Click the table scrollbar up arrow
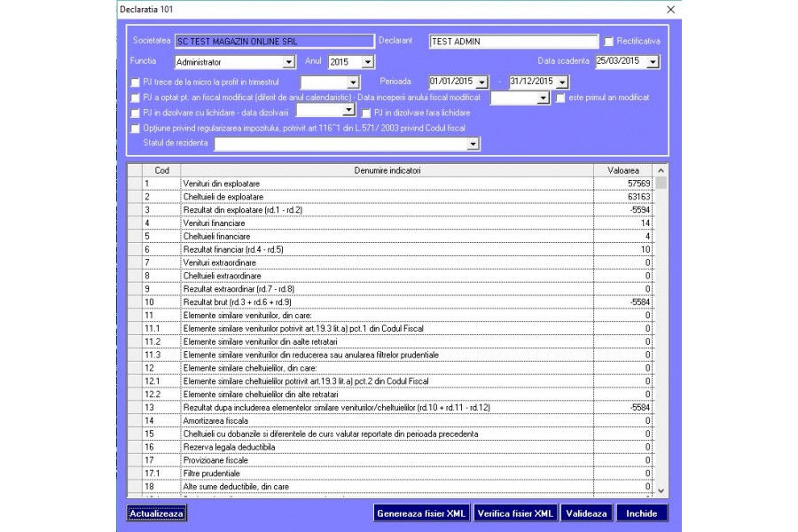The width and height of the screenshot is (798, 532). [661, 170]
